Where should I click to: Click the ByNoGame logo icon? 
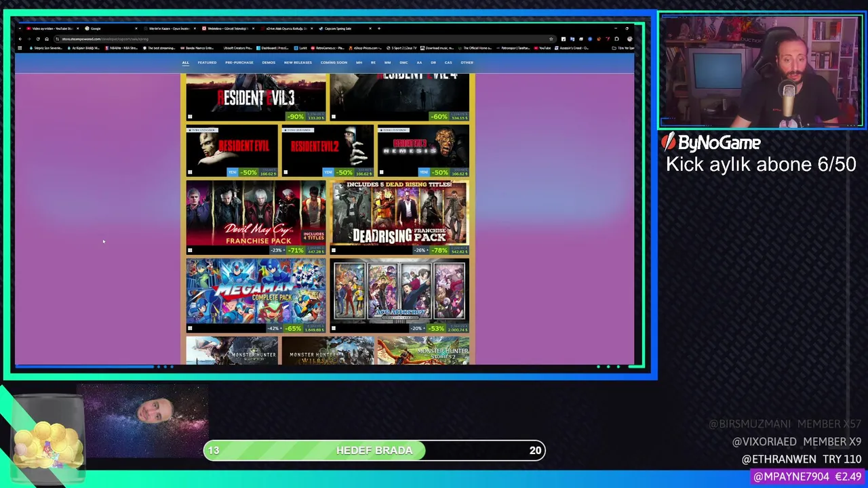669,142
